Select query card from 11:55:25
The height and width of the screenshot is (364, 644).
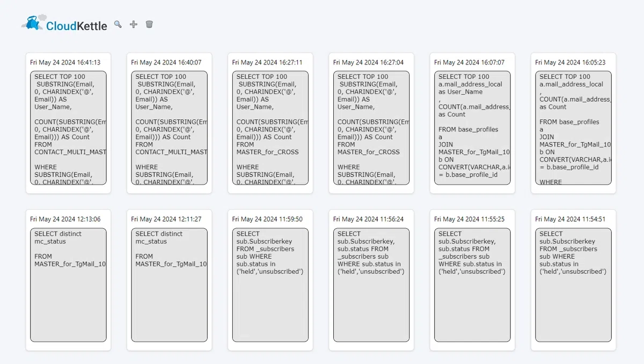(x=472, y=280)
